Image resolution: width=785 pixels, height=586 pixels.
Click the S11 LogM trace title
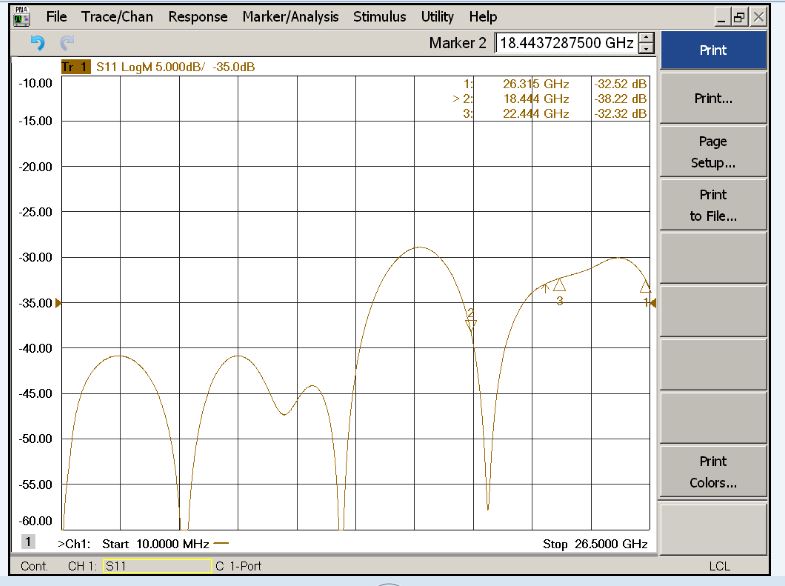pos(175,67)
